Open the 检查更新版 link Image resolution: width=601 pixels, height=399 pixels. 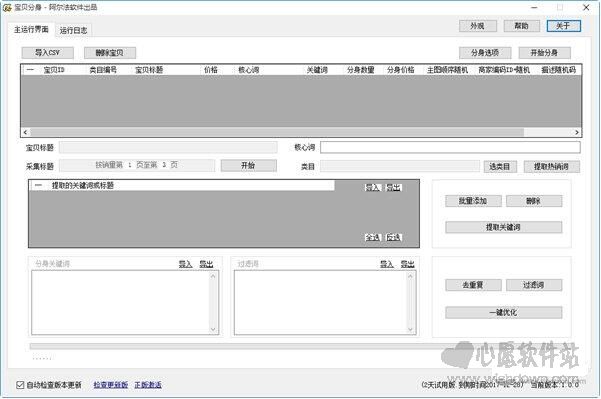point(110,384)
